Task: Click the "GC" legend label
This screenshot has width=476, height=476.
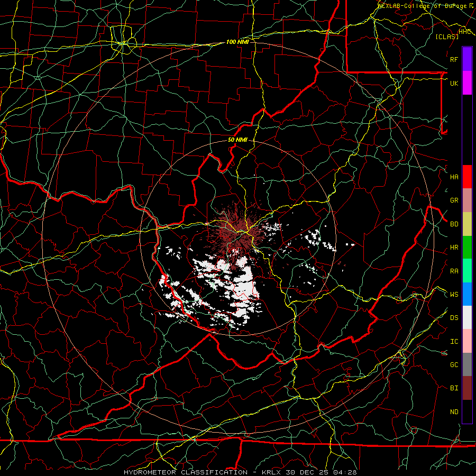Action: coord(454,365)
